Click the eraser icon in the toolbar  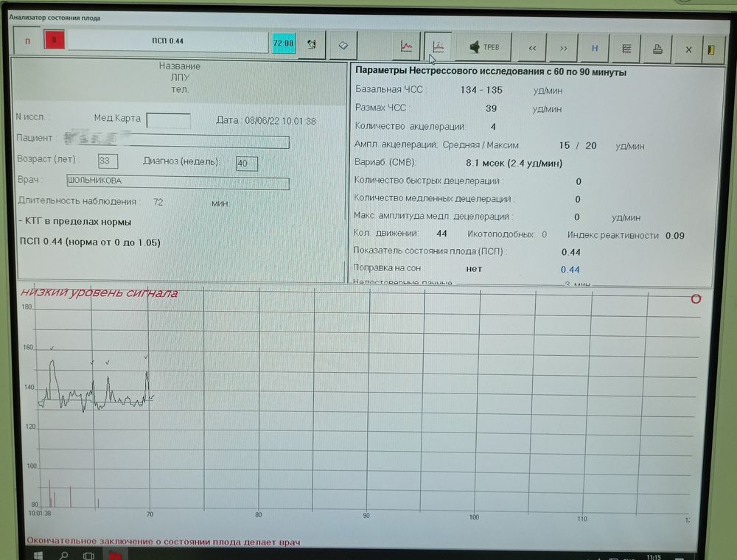pyautogui.click(x=343, y=45)
